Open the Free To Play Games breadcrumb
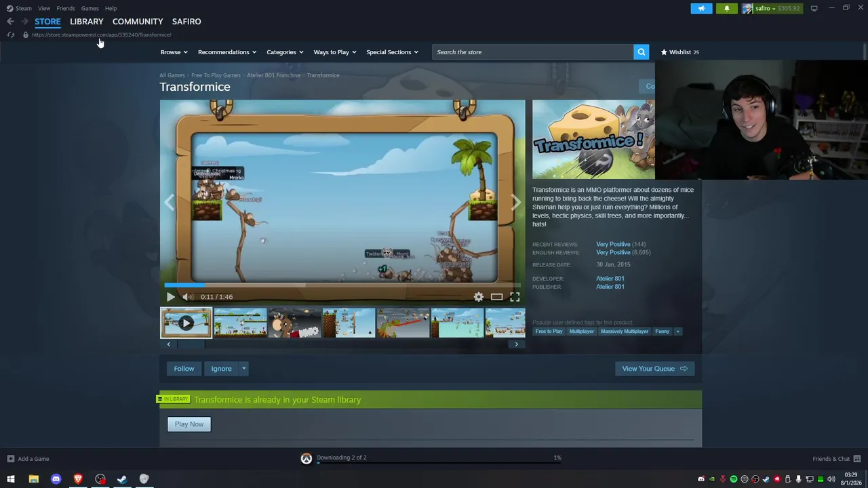Image resolution: width=868 pixels, height=488 pixels. 216,75
